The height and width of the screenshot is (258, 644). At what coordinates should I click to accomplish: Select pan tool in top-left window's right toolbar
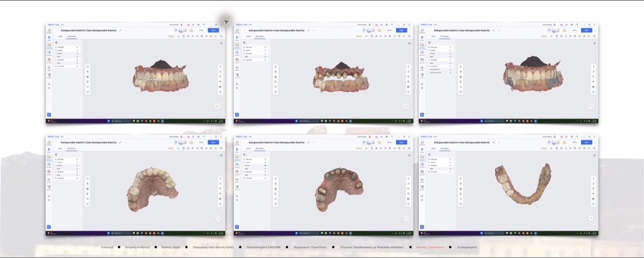click(x=220, y=67)
